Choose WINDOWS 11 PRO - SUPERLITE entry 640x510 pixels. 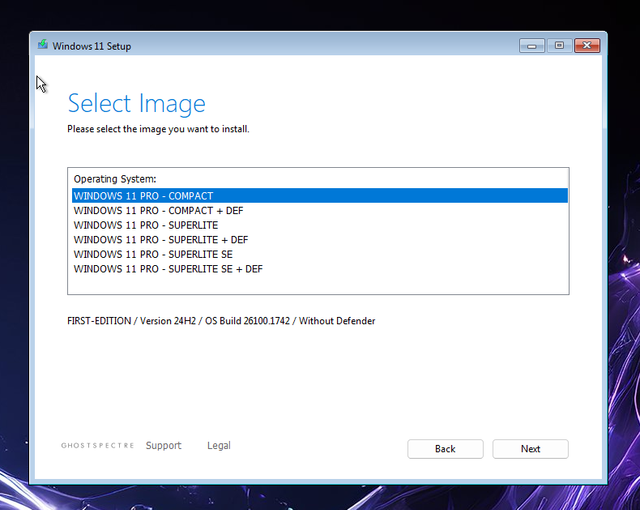pos(320,225)
